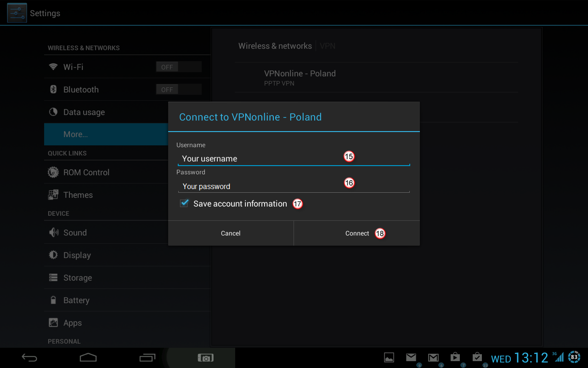Tap the Back navigation button

(29, 357)
